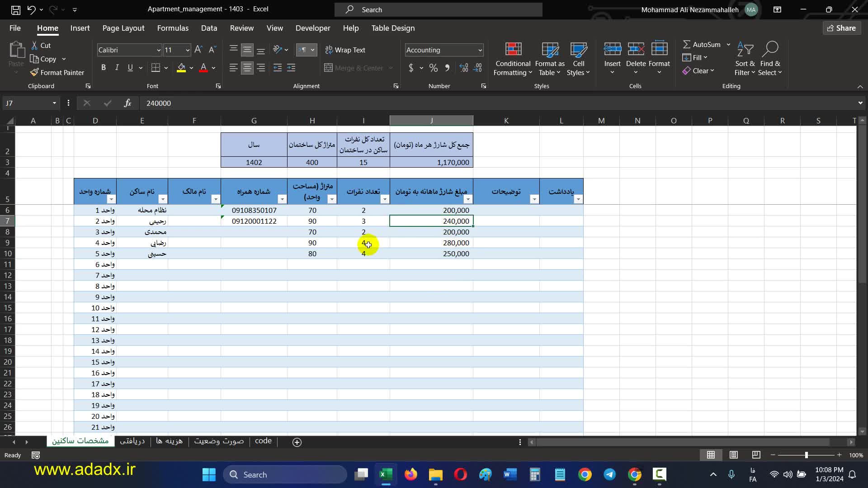Toggle Wrap Text on selected cell
This screenshot has width=868, height=488.
pos(345,50)
